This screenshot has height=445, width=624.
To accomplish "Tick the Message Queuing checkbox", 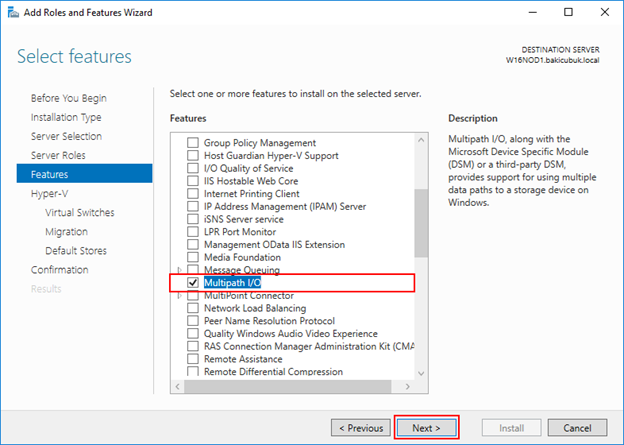I will (x=193, y=269).
